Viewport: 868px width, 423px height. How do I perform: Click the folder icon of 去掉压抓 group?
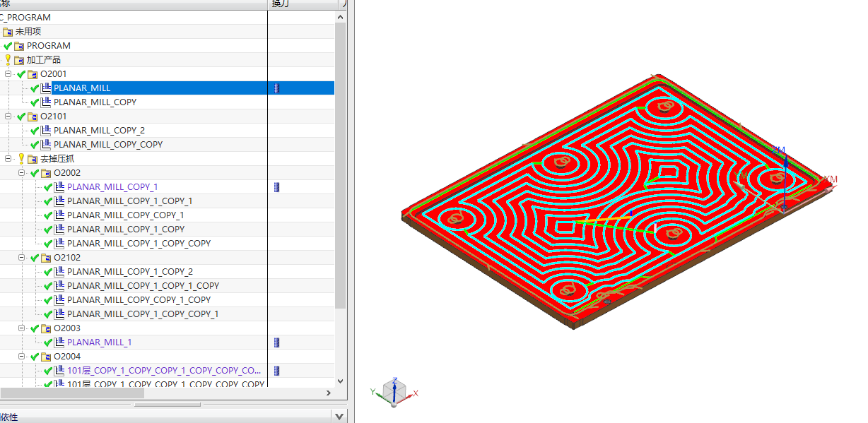point(33,159)
